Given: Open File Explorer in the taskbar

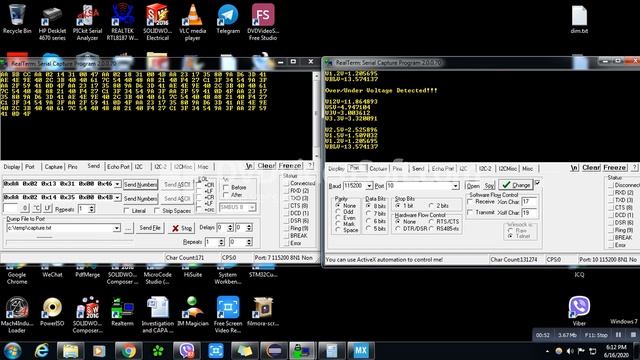Looking at the screenshot, I should coord(70,351).
